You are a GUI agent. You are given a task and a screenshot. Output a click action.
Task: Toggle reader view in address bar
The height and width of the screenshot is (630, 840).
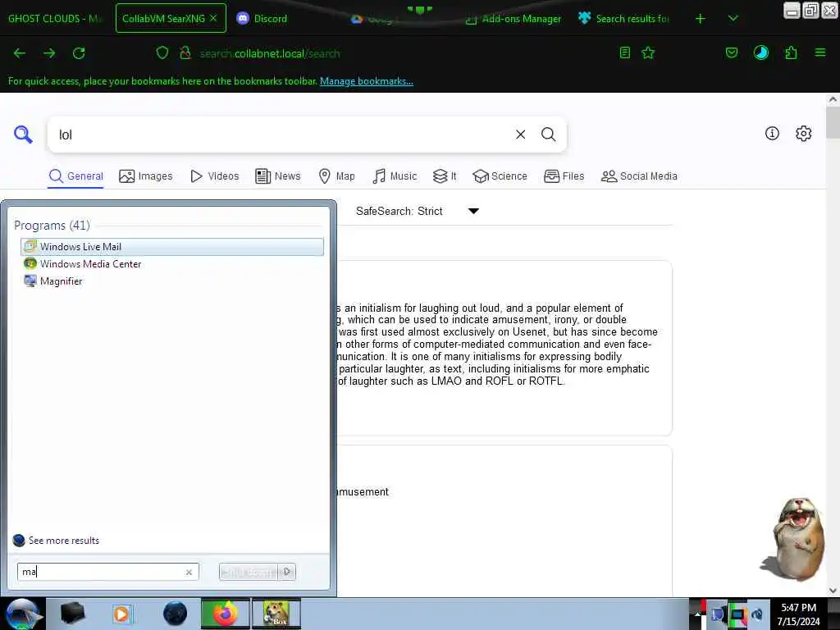coord(624,52)
